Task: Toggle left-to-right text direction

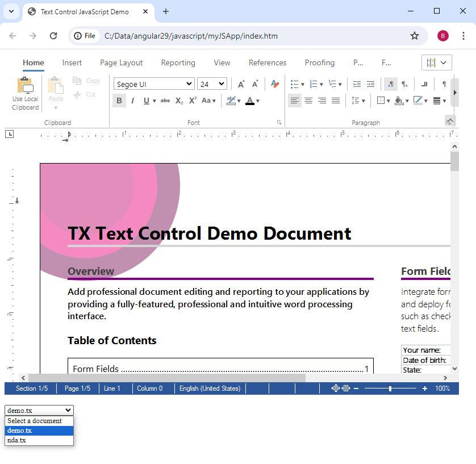Action: point(391,84)
